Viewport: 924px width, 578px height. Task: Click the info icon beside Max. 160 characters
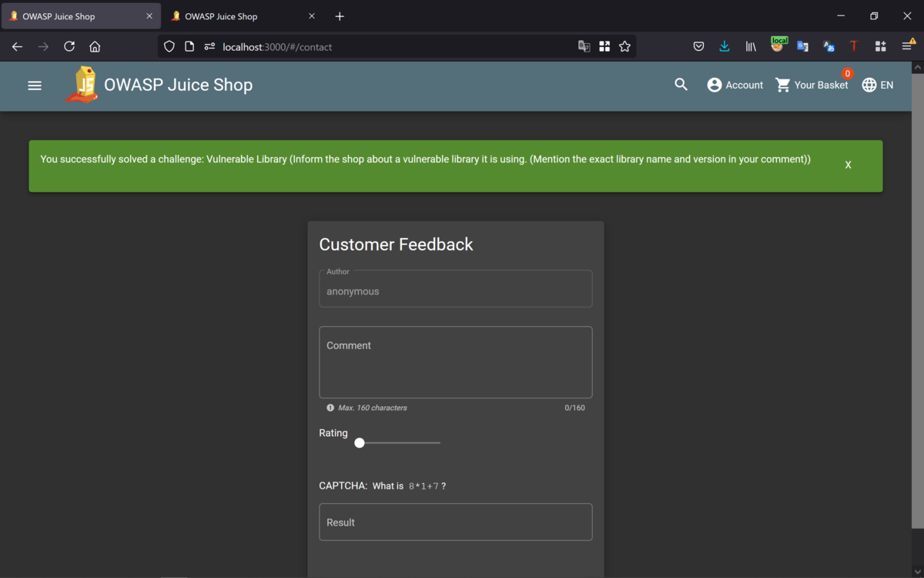330,408
